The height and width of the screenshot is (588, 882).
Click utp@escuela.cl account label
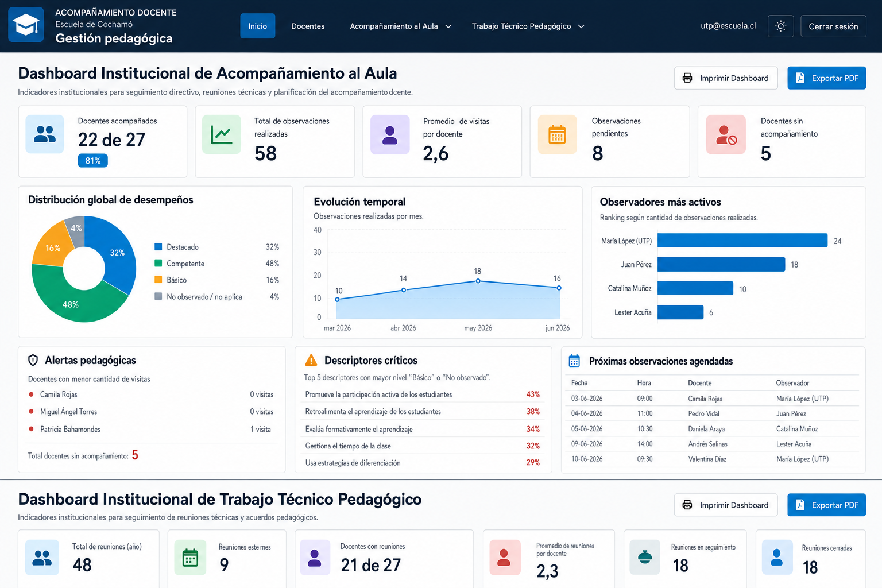click(728, 25)
